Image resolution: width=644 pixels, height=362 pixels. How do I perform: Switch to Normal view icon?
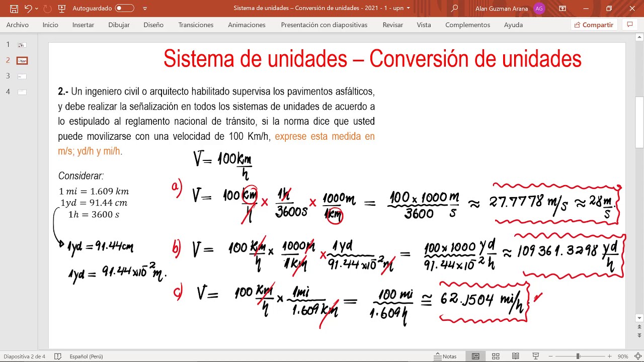tap(475, 356)
